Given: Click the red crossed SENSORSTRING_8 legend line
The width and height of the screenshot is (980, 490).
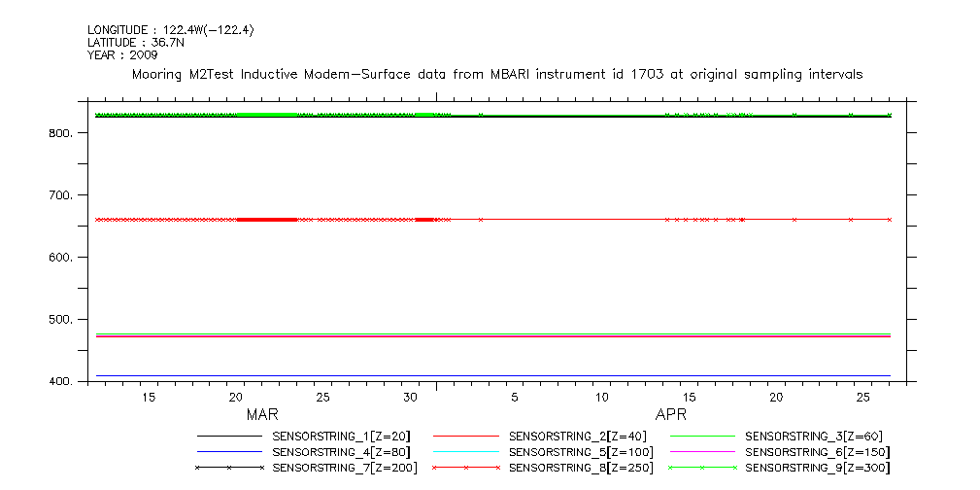Looking at the screenshot, I should (466, 468).
